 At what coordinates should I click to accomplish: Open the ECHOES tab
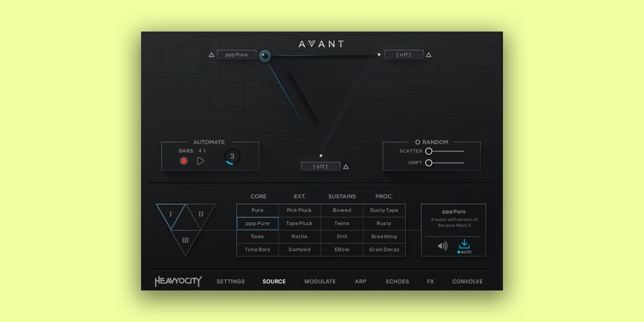point(397,281)
